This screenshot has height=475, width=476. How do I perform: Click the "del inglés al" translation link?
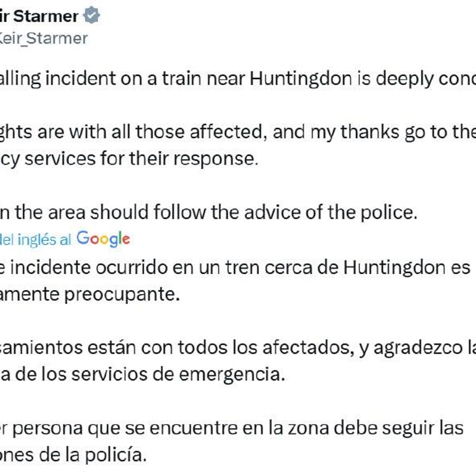[35, 240]
